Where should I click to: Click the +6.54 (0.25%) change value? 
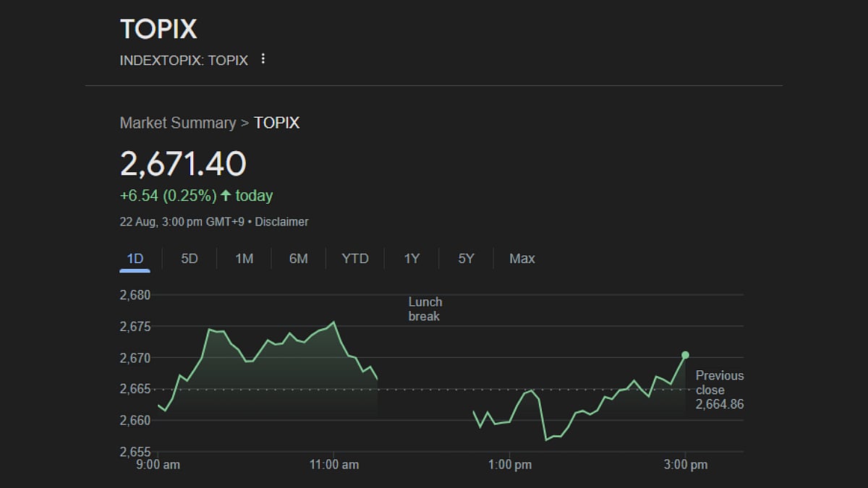tap(168, 196)
